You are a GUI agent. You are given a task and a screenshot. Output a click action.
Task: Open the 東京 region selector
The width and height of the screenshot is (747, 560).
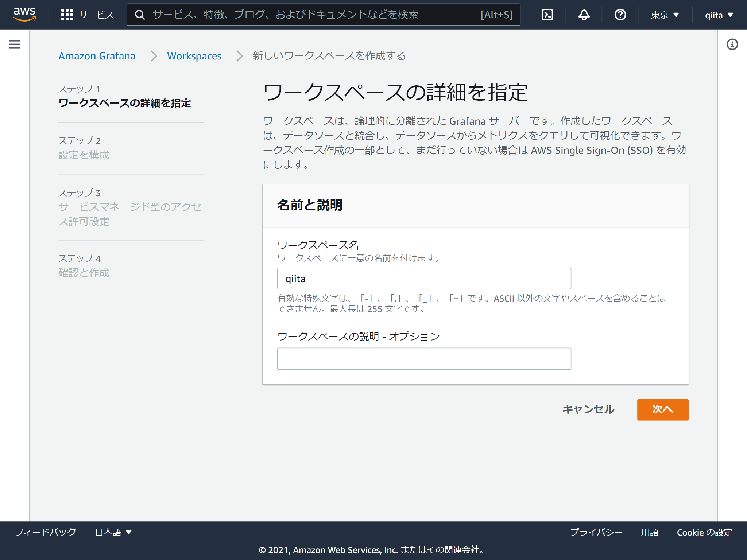(x=664, y=15)
